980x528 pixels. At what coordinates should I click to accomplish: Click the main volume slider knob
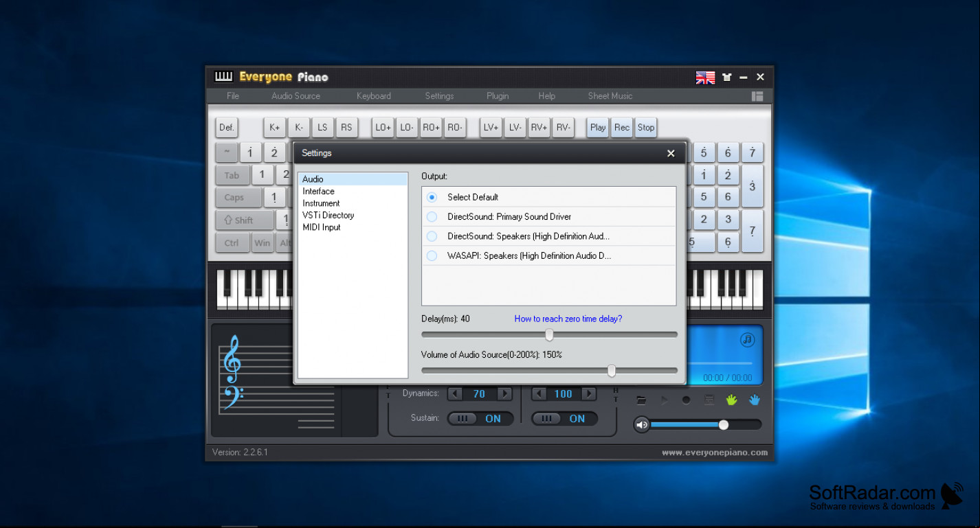coord(723,425)
